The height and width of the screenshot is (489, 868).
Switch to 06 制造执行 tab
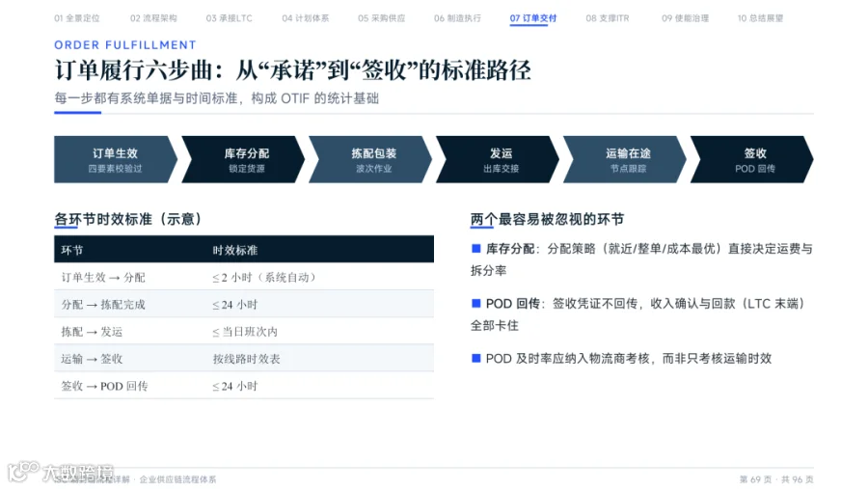point(457,18)
